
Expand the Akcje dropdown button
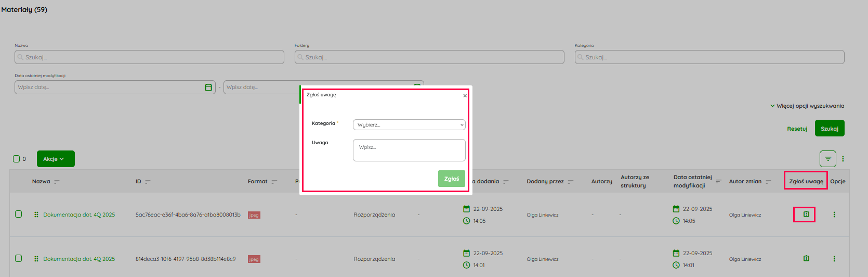(x=56, y=159)
